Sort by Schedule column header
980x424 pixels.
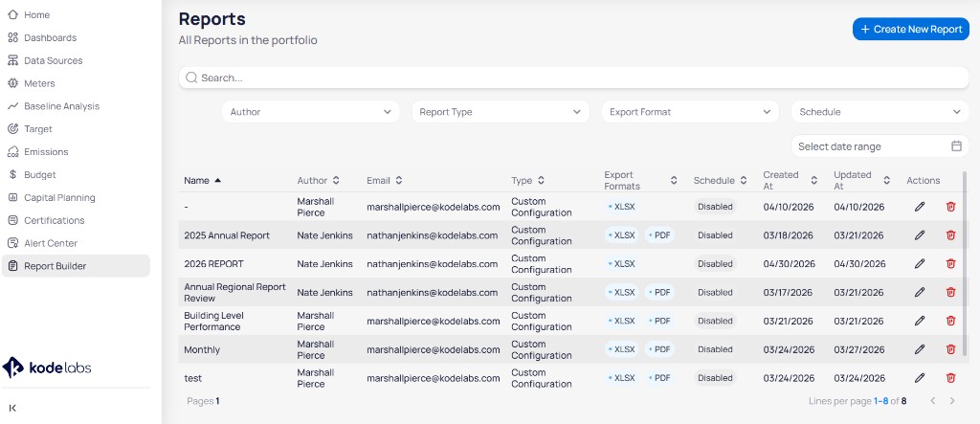(720, 180)
